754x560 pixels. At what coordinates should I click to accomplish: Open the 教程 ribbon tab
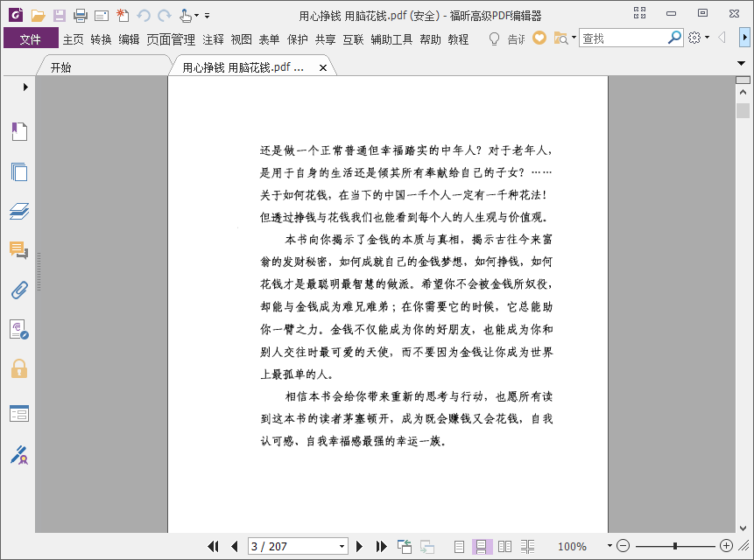click(x=458, y=39)
